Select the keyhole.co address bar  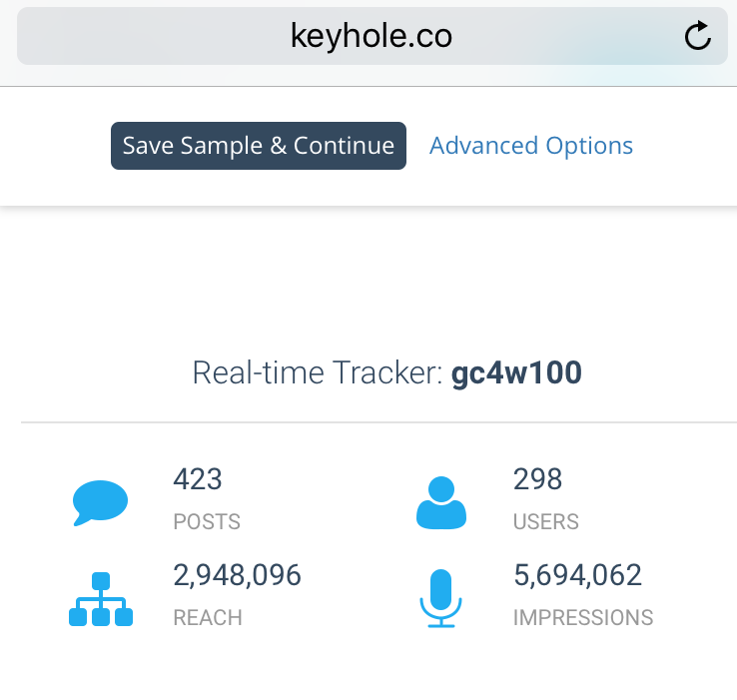pos(371,37)
